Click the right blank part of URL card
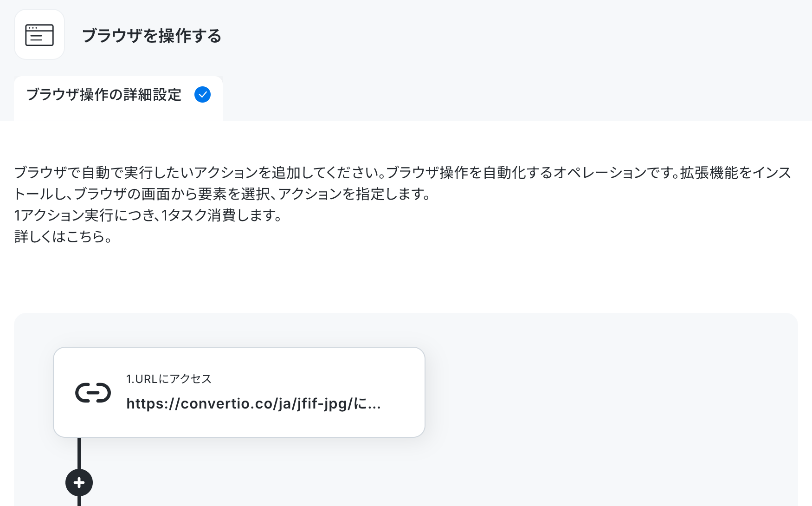 (403, 392)
